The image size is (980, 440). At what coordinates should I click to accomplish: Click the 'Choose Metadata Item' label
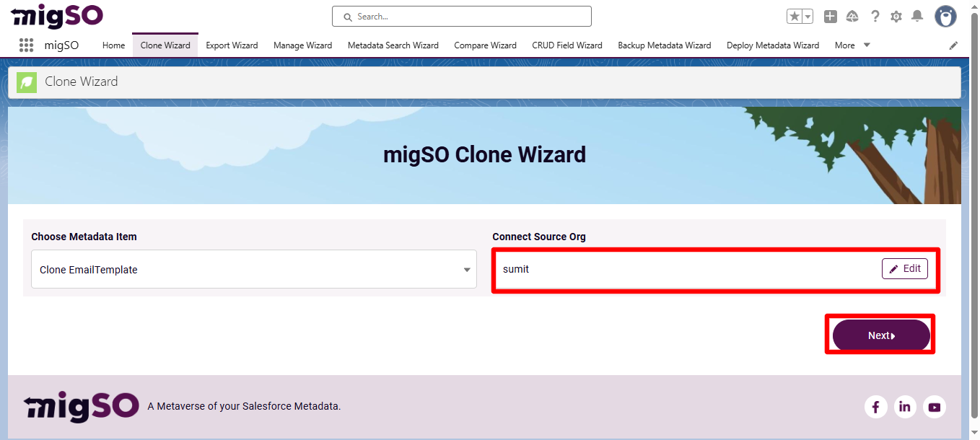(84, 237)
